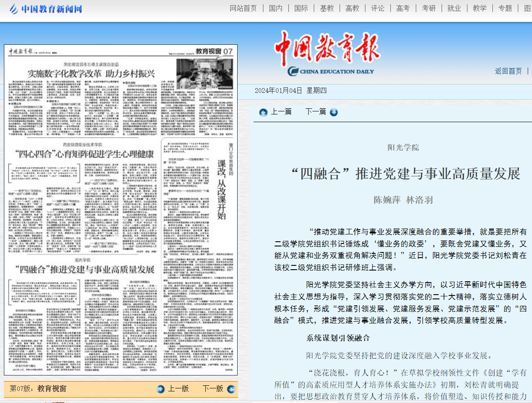The height and width of the screenshot is (403, 532).
Task: Open the 网站首页 menu item
Action: point(243,8)
